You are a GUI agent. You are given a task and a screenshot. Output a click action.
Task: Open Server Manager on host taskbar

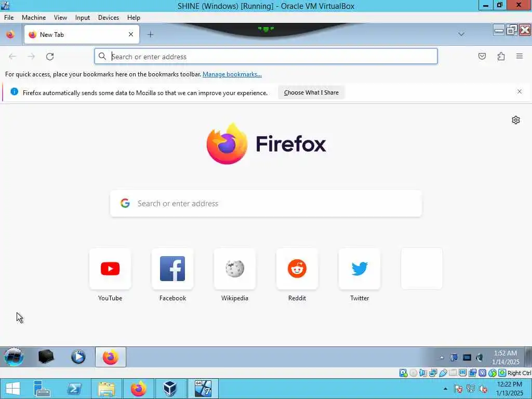[x=42, y=389]
